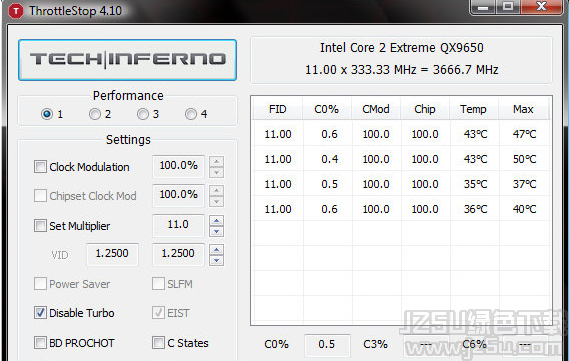Click the Chip column header
The height and width of the screenshot is (361, 569).
click(x=425, y=109)
